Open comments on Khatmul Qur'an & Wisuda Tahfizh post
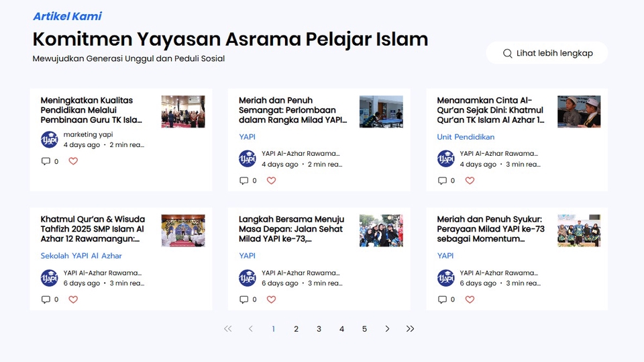This screenshot has width=644, height=362. tap(46, 300)
